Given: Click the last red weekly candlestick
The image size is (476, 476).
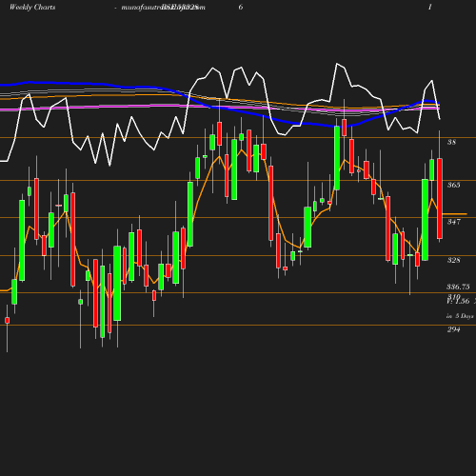Looking at the screenshot, I should point(440,198).
